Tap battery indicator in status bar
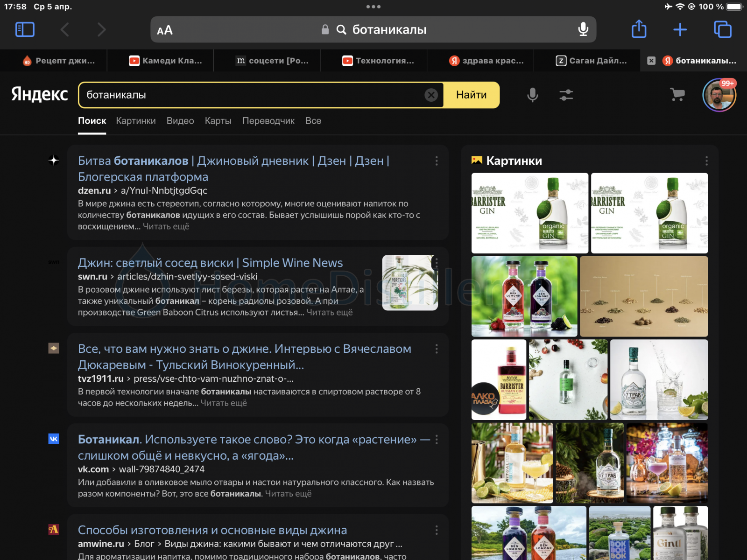The height and width of the screenshot is (560, 747). [734, 7]
